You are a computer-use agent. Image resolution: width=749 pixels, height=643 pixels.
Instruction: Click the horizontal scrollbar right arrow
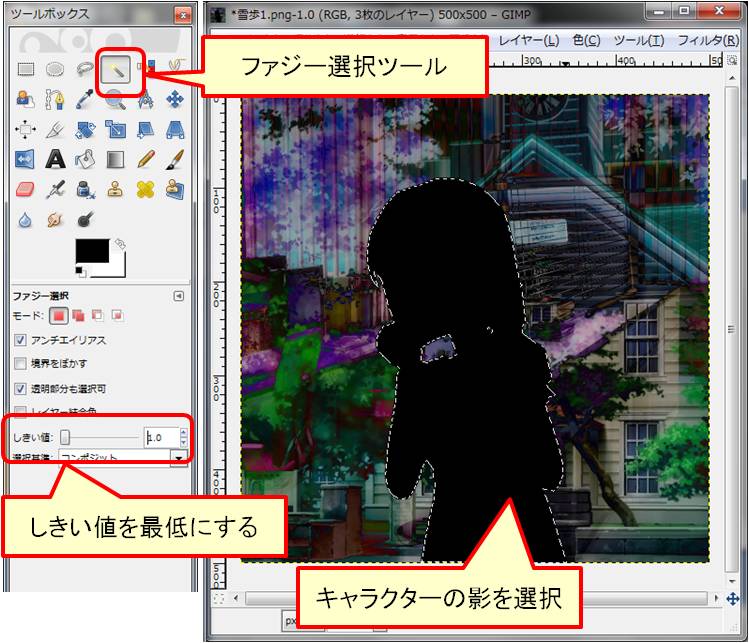point(716,598)
